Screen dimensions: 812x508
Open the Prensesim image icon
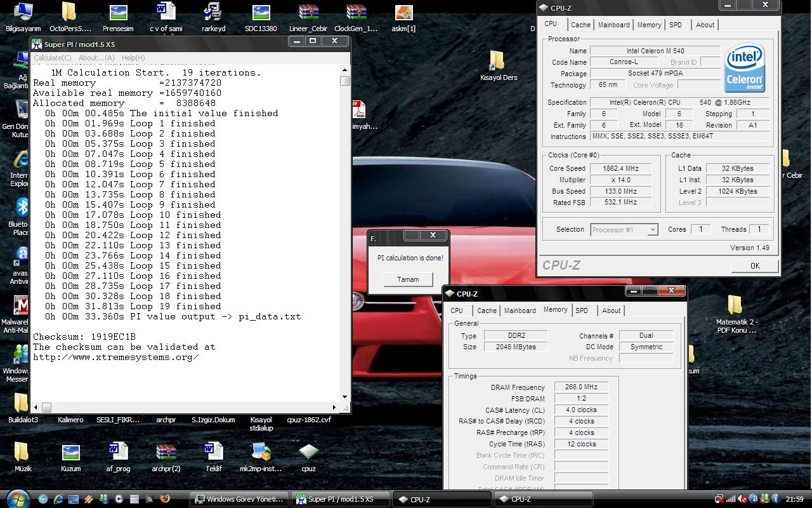point(118,17)
